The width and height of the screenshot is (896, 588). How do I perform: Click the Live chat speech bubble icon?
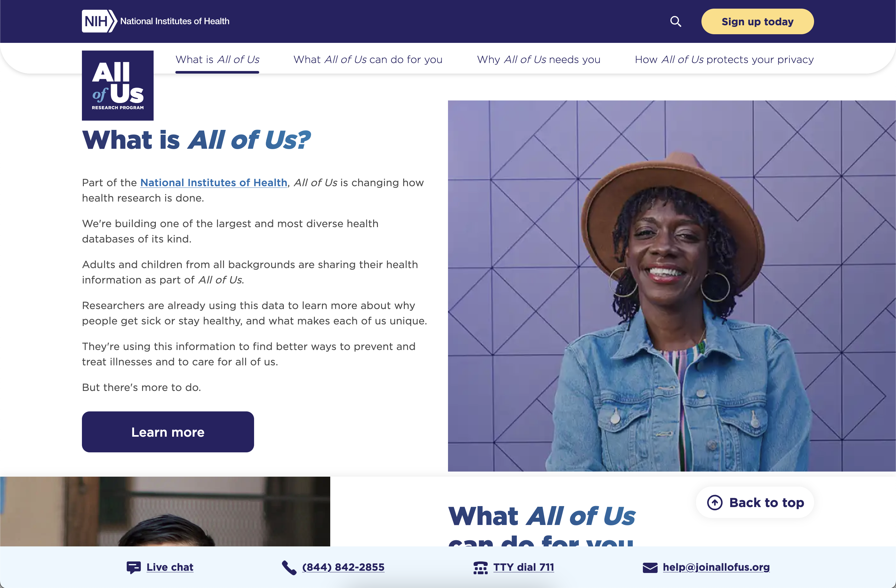point(134,567)
